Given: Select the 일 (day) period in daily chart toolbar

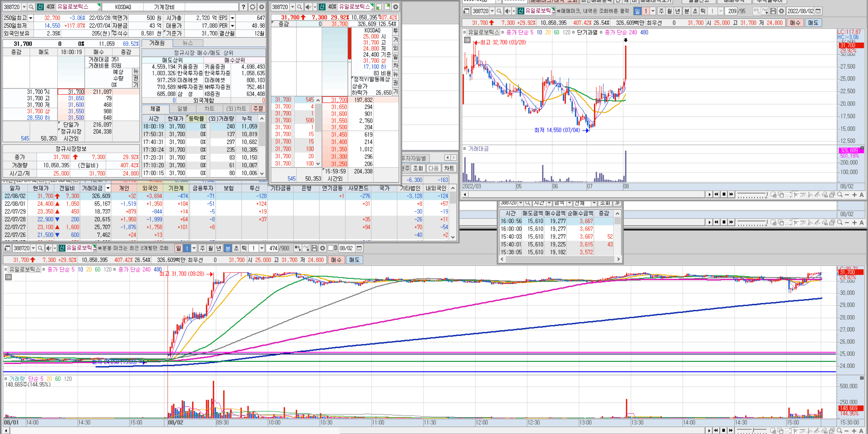Looking at the screenshot, I should (637, 11).
